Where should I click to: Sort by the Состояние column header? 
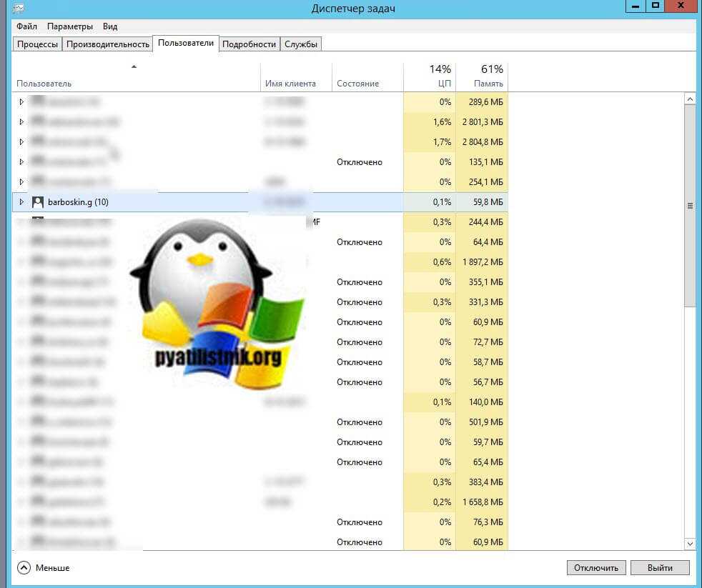coord(367,77)
